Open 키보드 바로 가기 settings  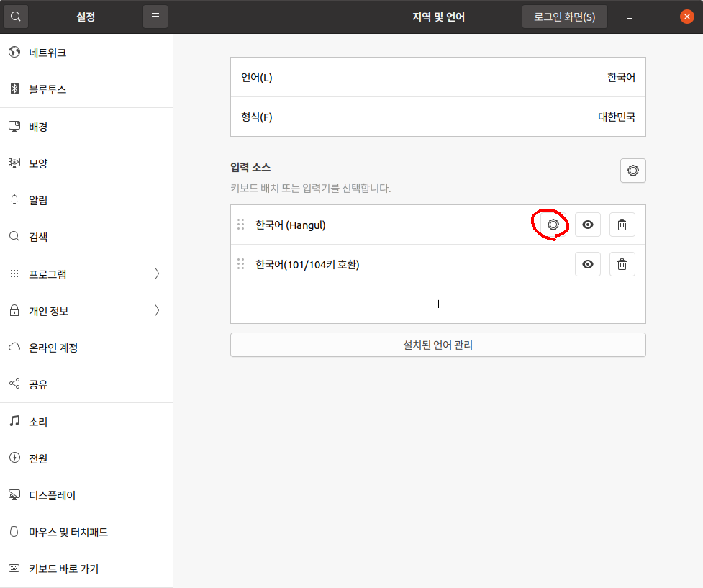coord(86,569)
